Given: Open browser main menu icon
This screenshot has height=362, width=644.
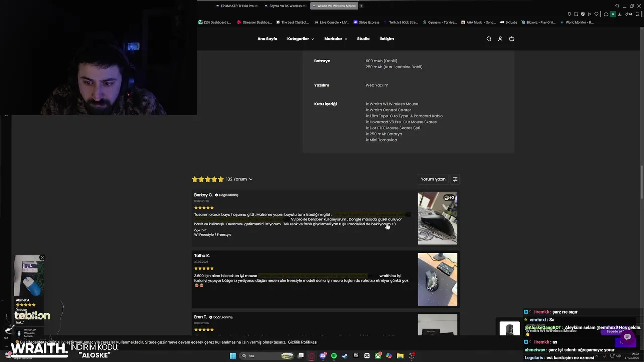Looking at the screenshot, I should [638, 14].
